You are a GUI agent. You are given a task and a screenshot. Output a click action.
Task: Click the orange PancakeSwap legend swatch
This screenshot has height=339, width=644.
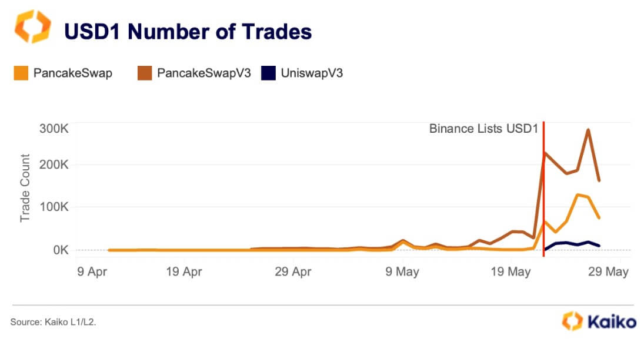pyautogui.click(x=21, y=73)
